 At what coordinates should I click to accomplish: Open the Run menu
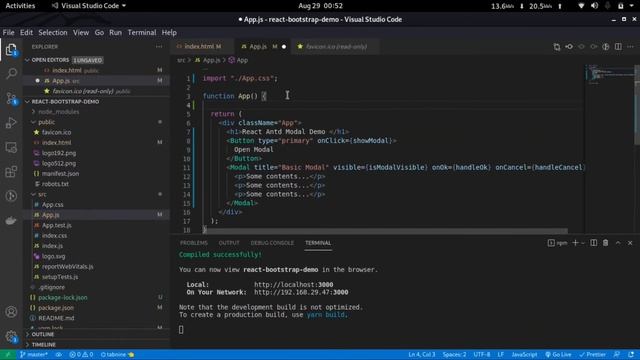click(x=115, y=32)
